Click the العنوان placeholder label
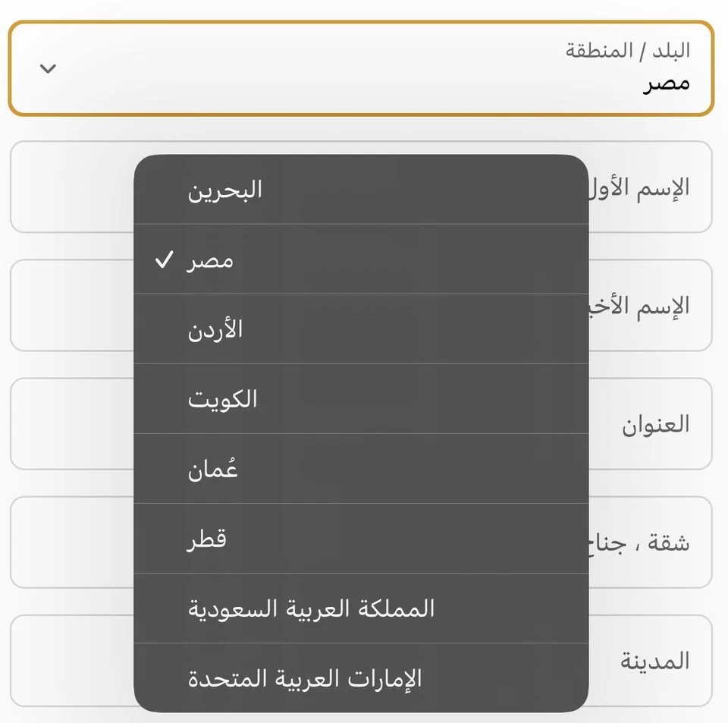Viewport: 728px width, 723px height. pyautogui.click(x=656, y=425)
